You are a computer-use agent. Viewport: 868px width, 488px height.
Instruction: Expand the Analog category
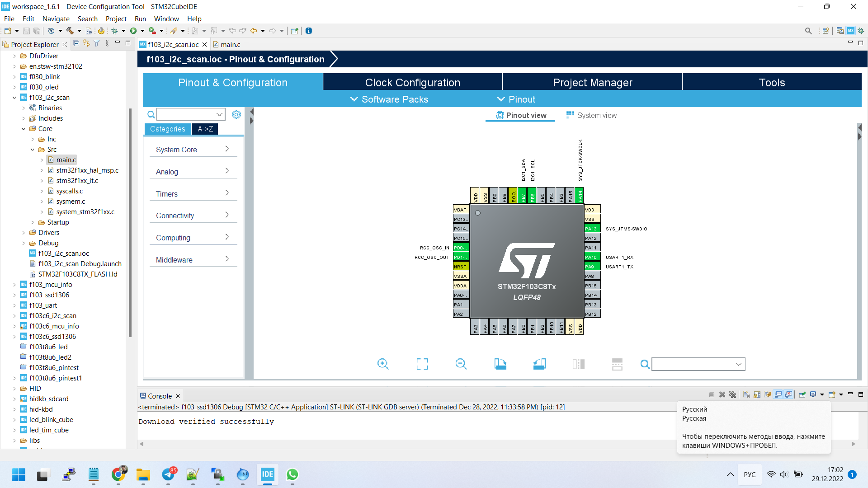point(193,172)
